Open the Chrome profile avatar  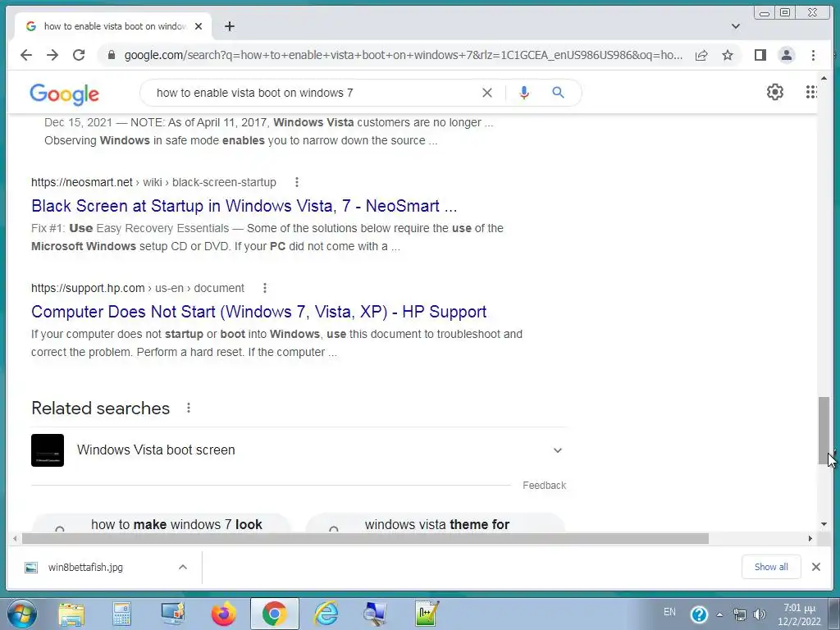(787, 55)
